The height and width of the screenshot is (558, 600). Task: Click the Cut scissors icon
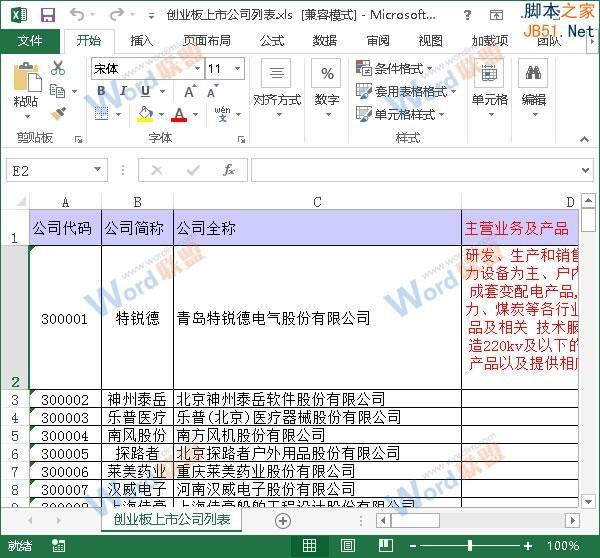click(x=58, y=68)
